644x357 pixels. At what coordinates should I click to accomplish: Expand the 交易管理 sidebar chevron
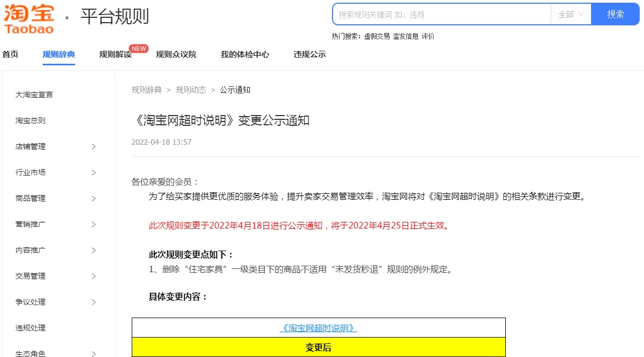tap(93, 276)
